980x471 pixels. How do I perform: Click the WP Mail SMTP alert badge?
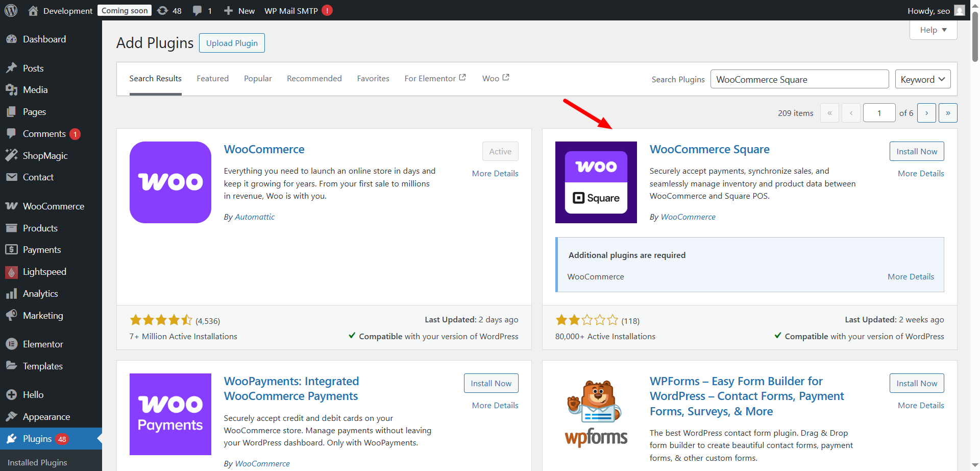[327, 10]
